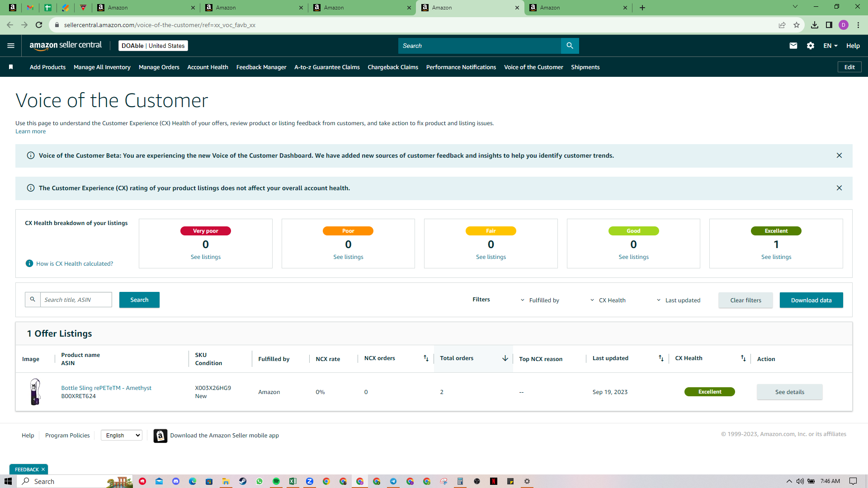
Task: Open the browser tab search chevron
Action: coord(795,6)
